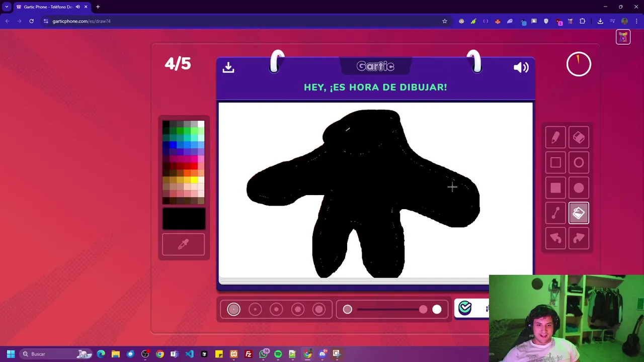Click the Gartic logo header
Image resolution: width=644 pixels, height=362 pixels.
click(375, 66)
